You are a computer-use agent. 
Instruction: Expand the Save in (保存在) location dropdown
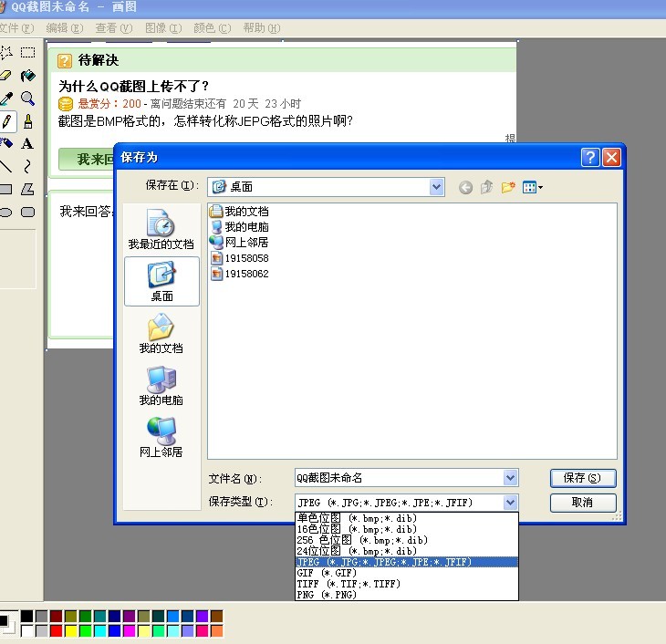coord(436,187)
